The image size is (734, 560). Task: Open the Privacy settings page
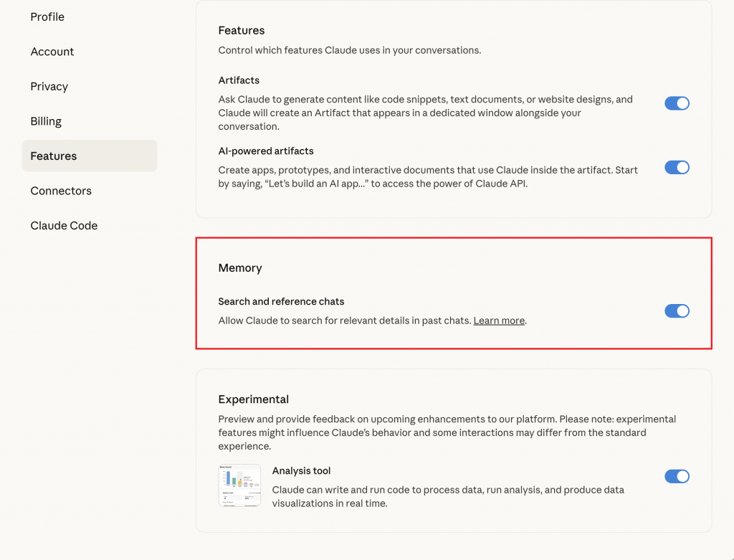pyautogui.click(x=49, y=86)
